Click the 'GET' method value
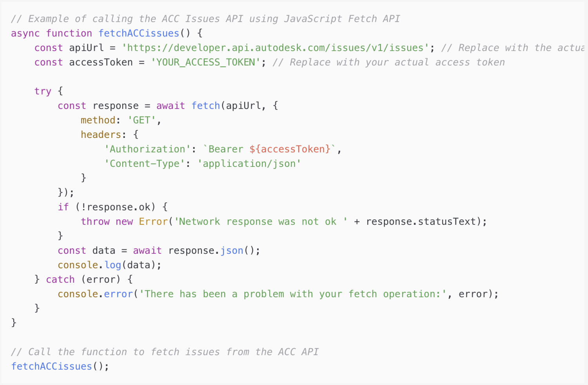The image size is (588, 385). pyautogui.click(x=142, y=120)
